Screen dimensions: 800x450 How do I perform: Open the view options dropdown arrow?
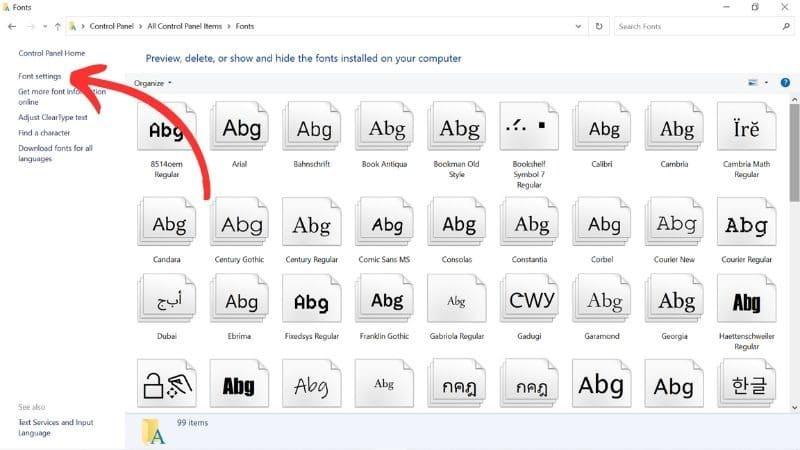pyautogui.click(x=766, y=83)
